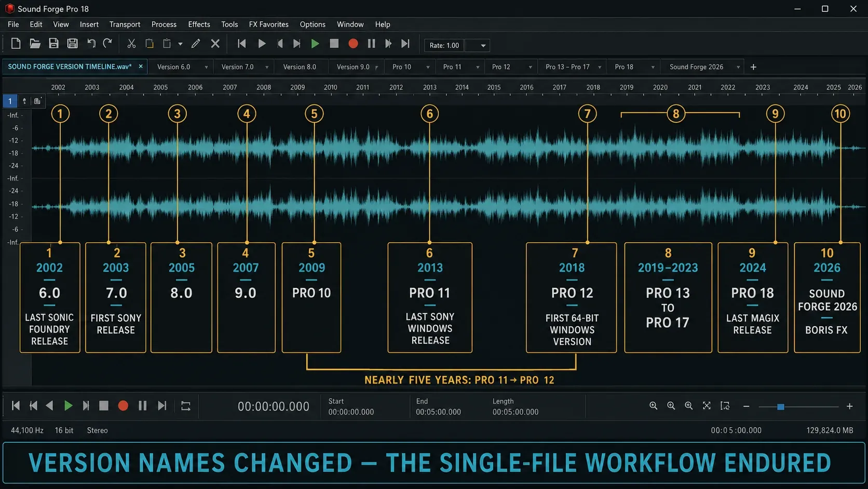This screenshot has width=868, height=489.
Task: Select the Pencil edit tool
Action: (196, 44)
